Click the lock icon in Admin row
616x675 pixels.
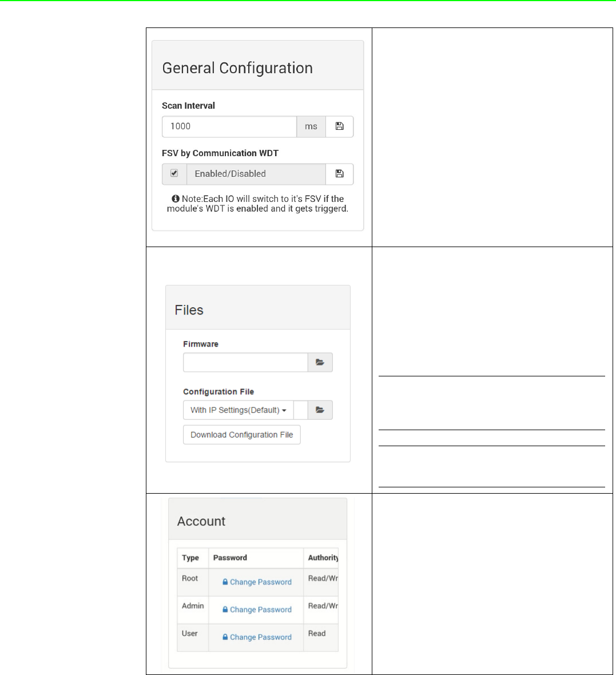click(225, 610)
